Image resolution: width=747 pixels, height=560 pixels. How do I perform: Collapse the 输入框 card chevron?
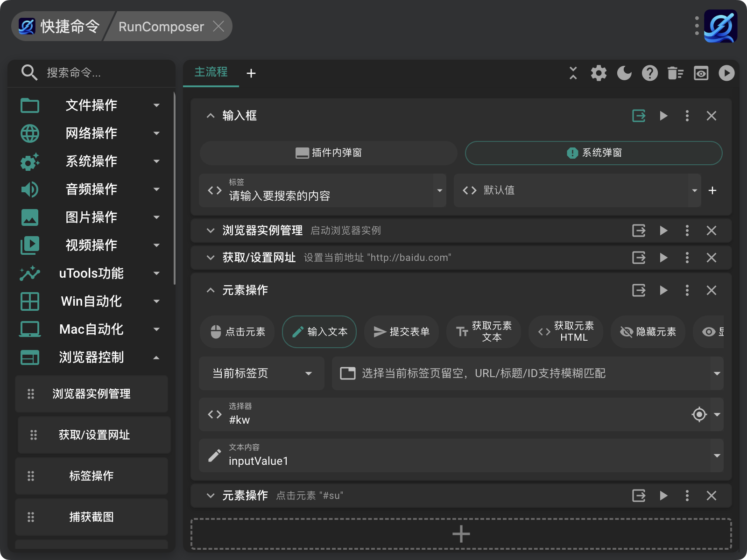coord(211,116)
